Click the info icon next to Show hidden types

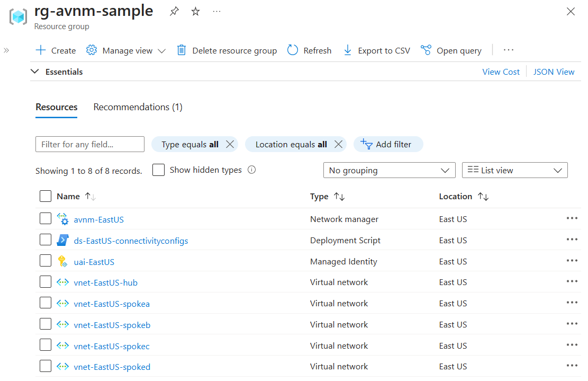tap(251, 170)
